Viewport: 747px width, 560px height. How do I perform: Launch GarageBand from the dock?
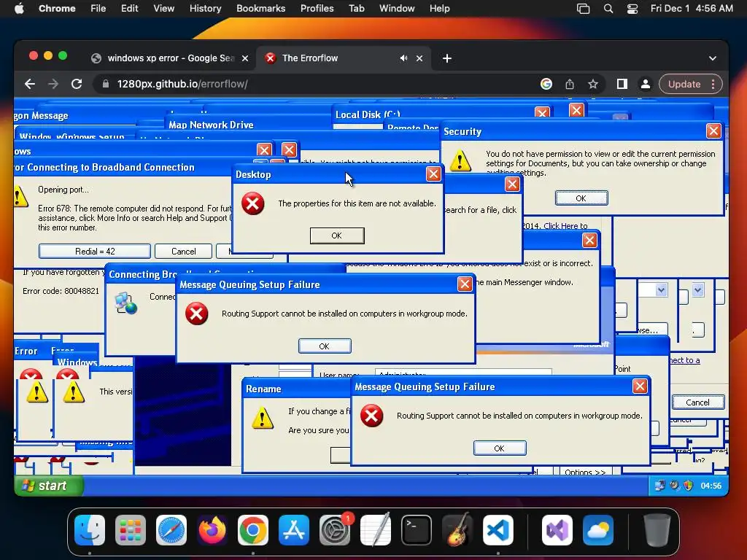tap(457, 530)
